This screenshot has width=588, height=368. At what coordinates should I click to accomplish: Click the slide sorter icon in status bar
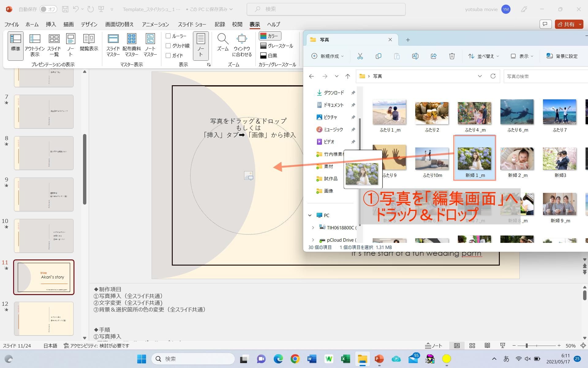(472, 346)
